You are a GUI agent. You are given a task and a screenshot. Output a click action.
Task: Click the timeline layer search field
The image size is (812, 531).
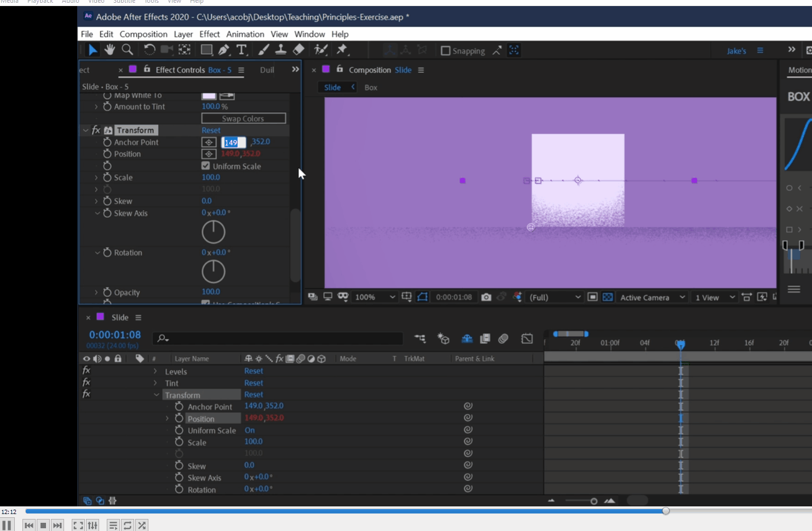tap(279, 338)
